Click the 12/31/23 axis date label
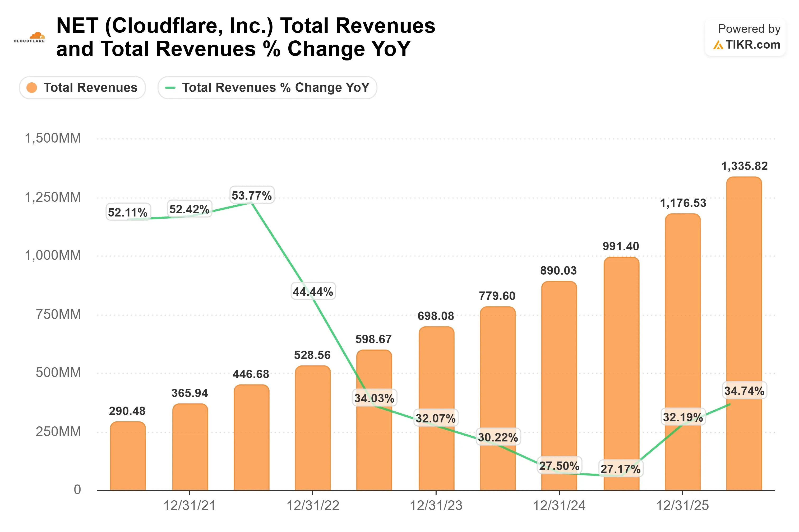Screen dimensions: 799x532 pyautogui.click(x=436, y=506)
